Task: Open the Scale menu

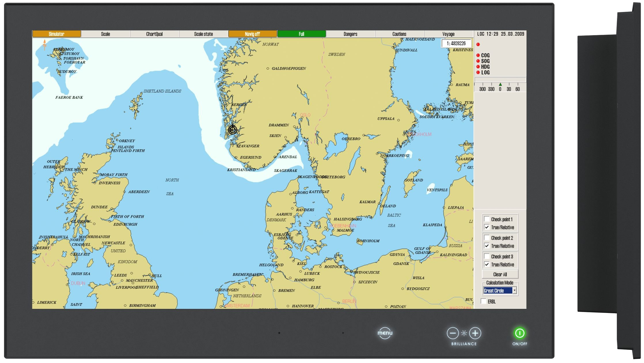Action: (x=105, y=34)
